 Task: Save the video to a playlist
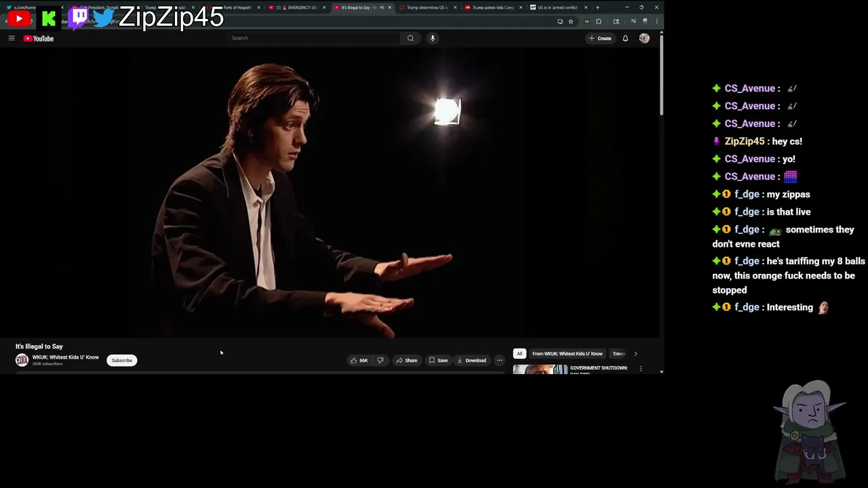click(x=438, y=361)
